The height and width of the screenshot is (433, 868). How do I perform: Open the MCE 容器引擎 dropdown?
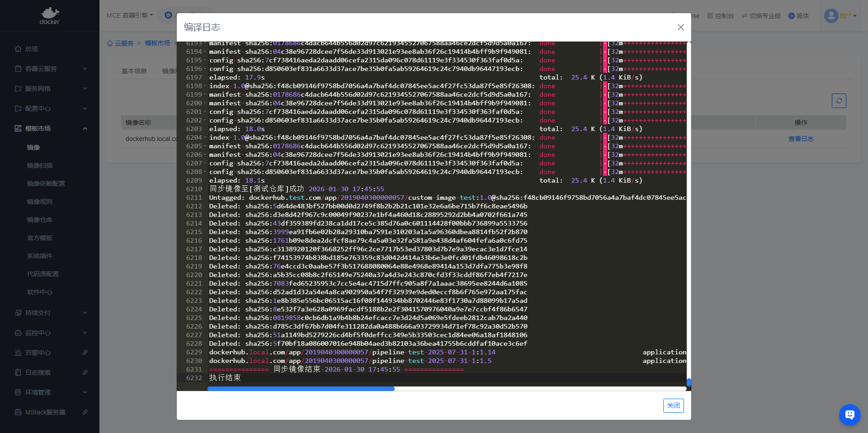point(130,15)
